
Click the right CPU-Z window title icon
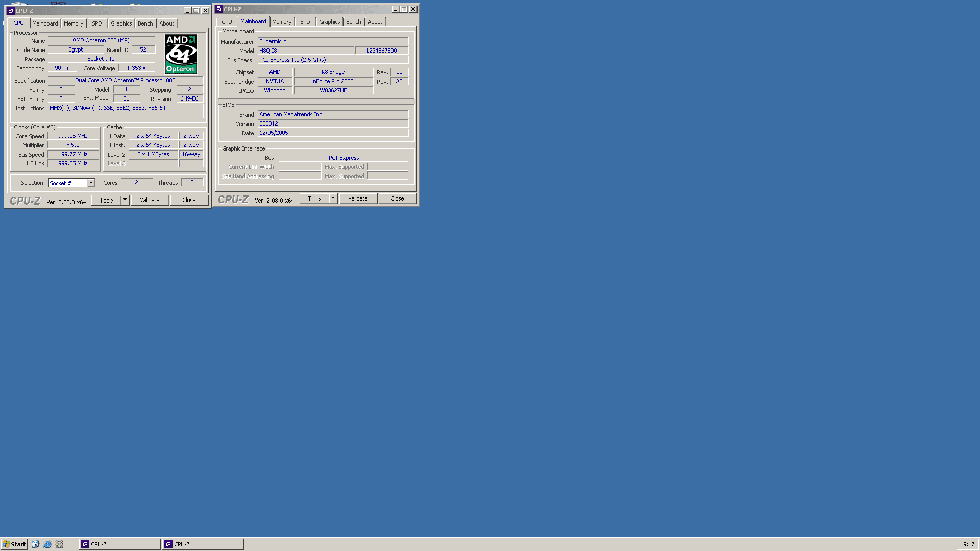click(x=219, y=9)
